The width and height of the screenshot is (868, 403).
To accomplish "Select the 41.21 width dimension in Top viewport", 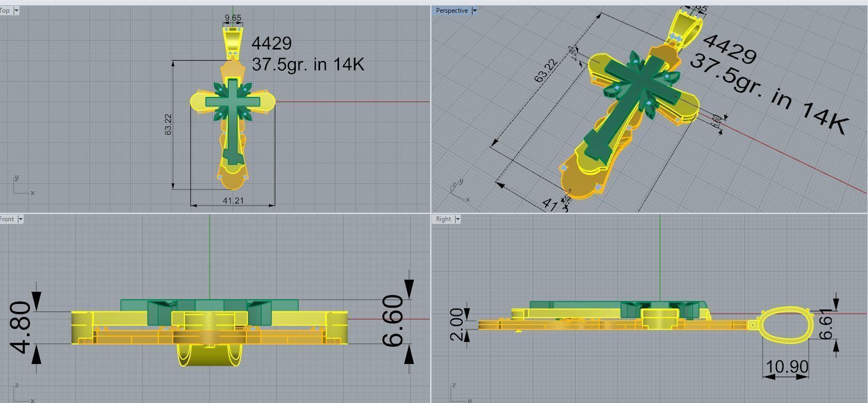I will [x=233, y=200].
